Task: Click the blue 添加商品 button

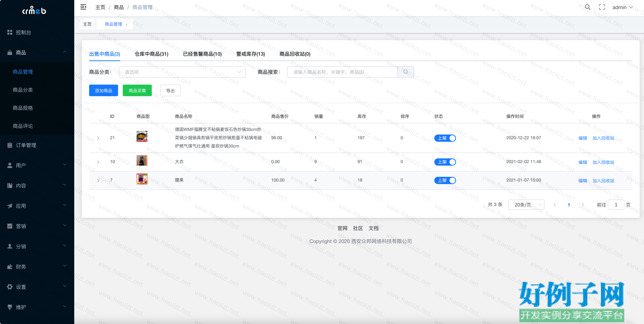Action: tap(103, 90)
